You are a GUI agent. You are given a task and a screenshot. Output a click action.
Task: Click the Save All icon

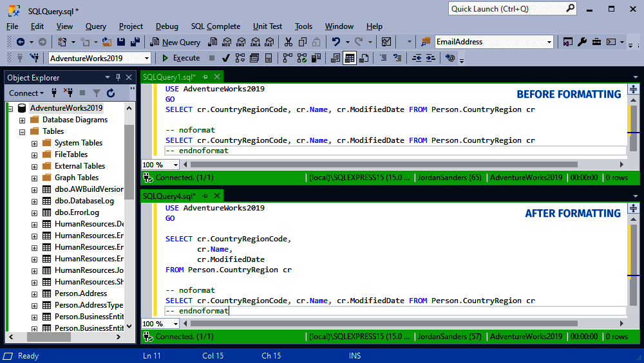(135, 42)
